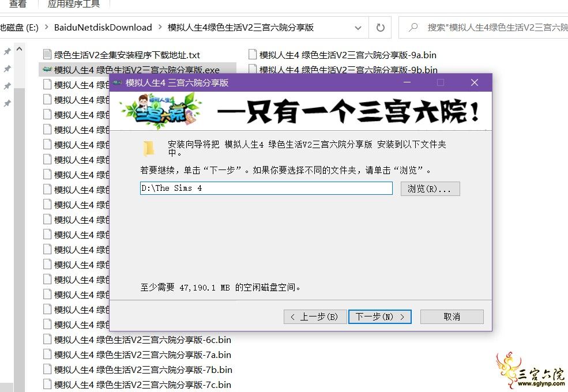Click the icon of 9a.bin file
568x392 pixels.
253,54
